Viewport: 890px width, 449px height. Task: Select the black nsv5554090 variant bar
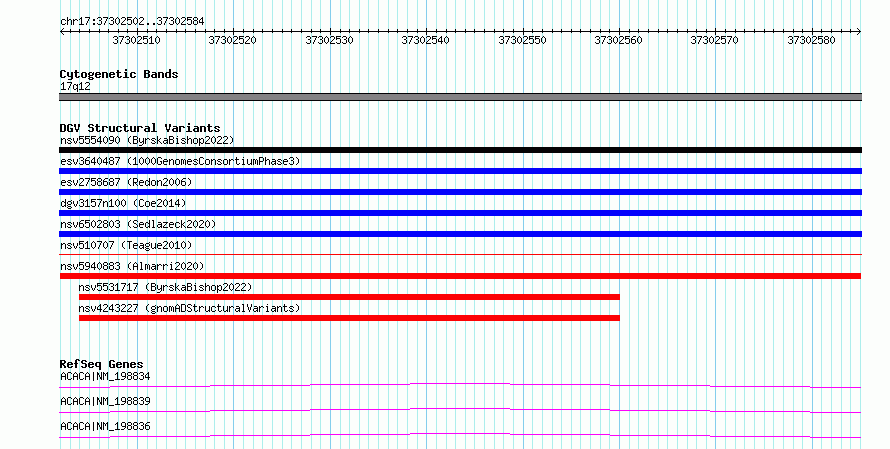point(460,150)
